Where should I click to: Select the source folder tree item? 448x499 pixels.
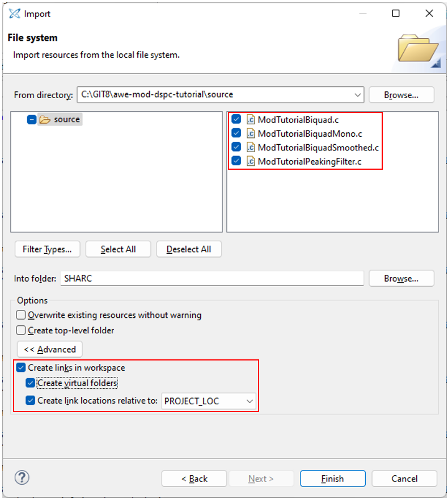coord(66,120)
